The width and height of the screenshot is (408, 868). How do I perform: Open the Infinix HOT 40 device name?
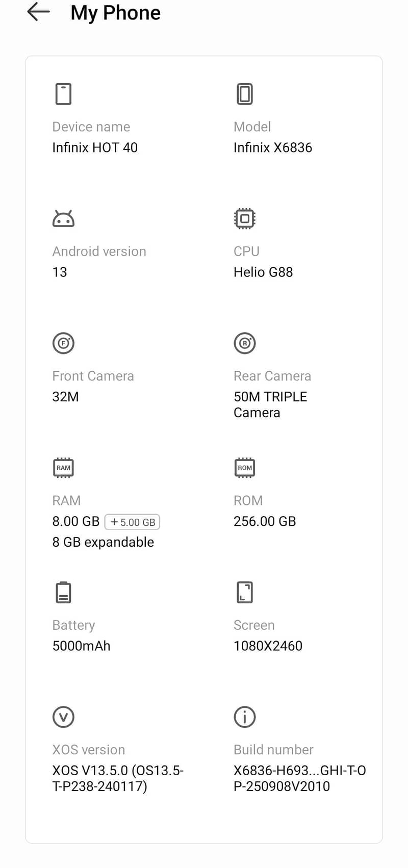(95, 147)
